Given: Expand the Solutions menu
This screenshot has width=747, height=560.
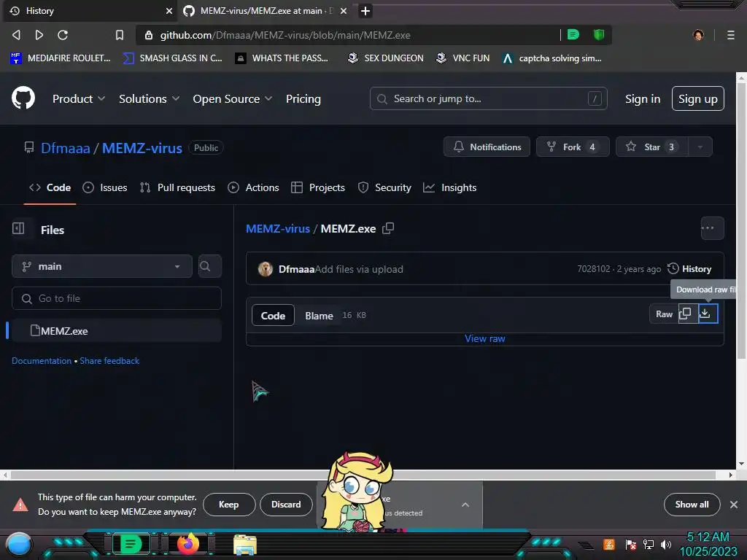Looking at the screenshot, I should (x=149, y=98).
